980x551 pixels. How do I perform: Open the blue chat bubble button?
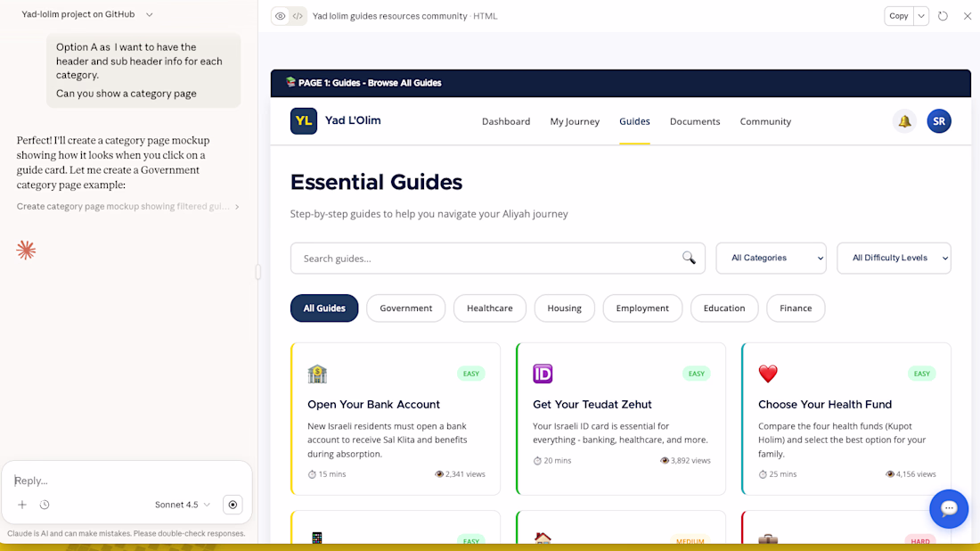(x=949, y=508)
